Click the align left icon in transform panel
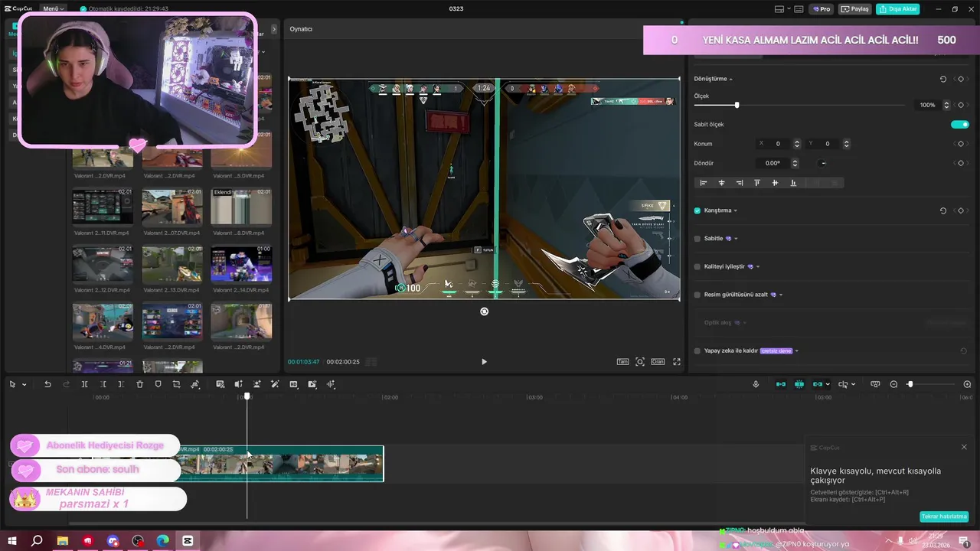 click(x=704, y=183)
